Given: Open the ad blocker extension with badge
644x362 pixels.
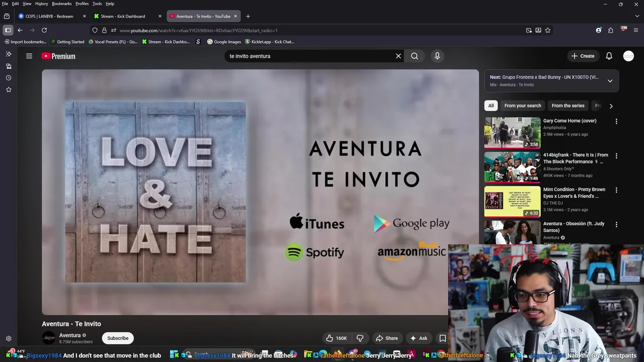Looking at the screenshot, I should tap(623, 30).
